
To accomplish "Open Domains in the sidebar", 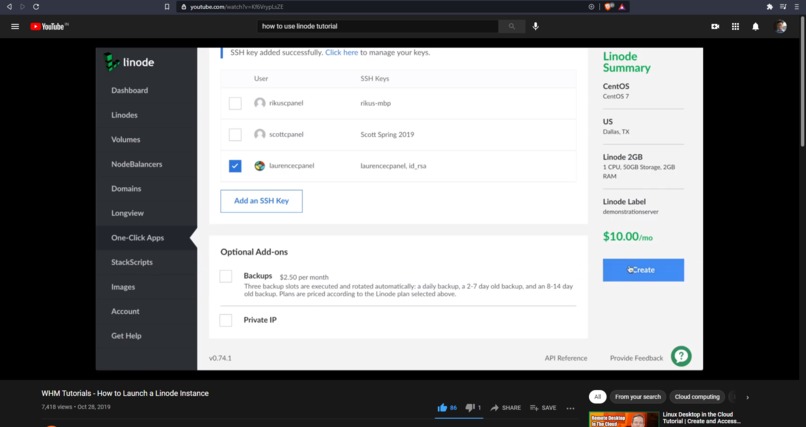I will pyautogui.click(x=126, y=189).
